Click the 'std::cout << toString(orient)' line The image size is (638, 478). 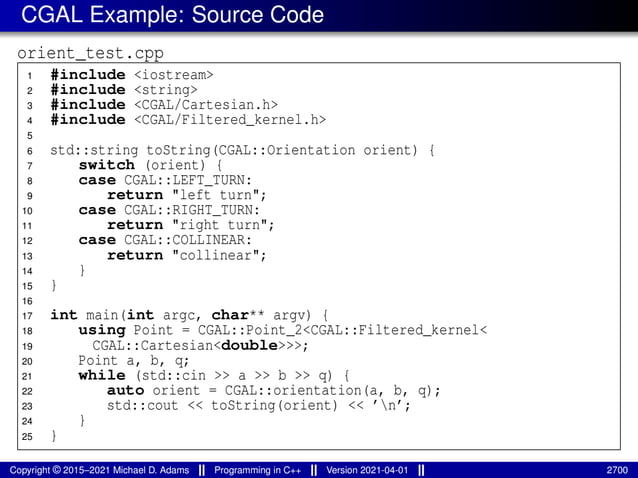tap(259, 406)
